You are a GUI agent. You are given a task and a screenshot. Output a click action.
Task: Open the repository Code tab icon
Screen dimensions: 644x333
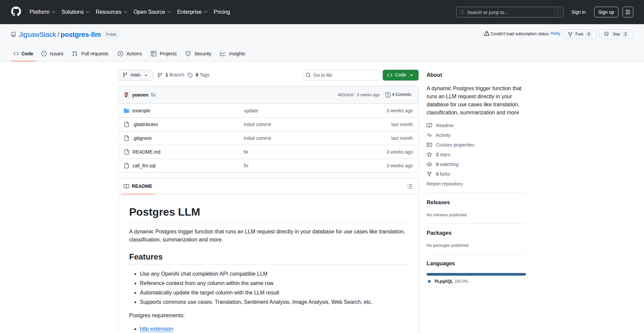point(16,54)
